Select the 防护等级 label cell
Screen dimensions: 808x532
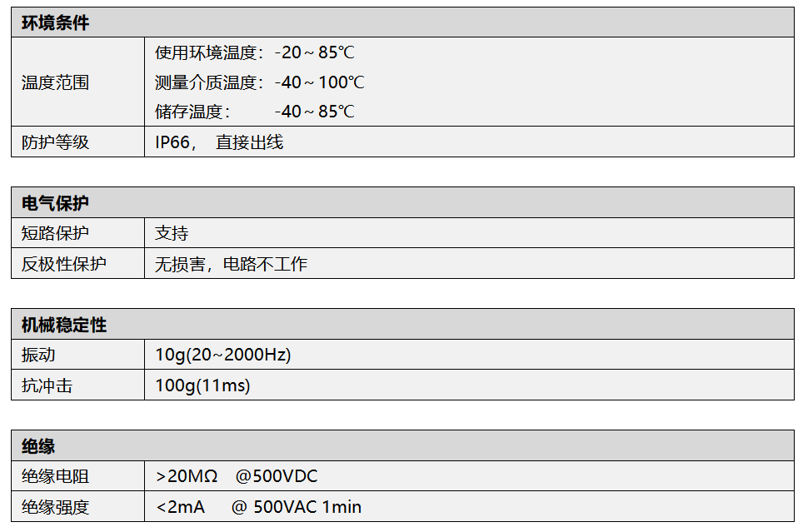pyautogui.click(x=55, y=142)
